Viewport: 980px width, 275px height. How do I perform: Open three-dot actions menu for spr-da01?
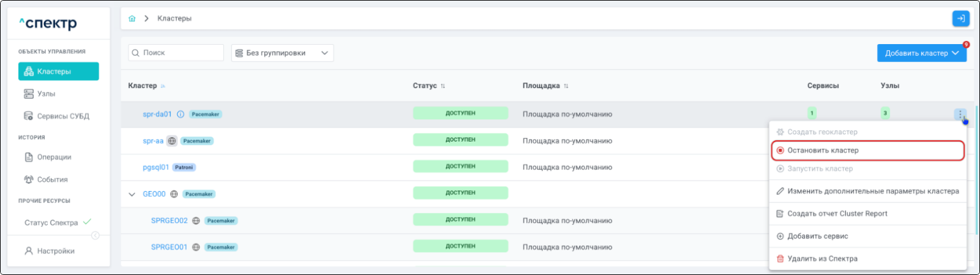pyautogui.click(x=960, y=114)
